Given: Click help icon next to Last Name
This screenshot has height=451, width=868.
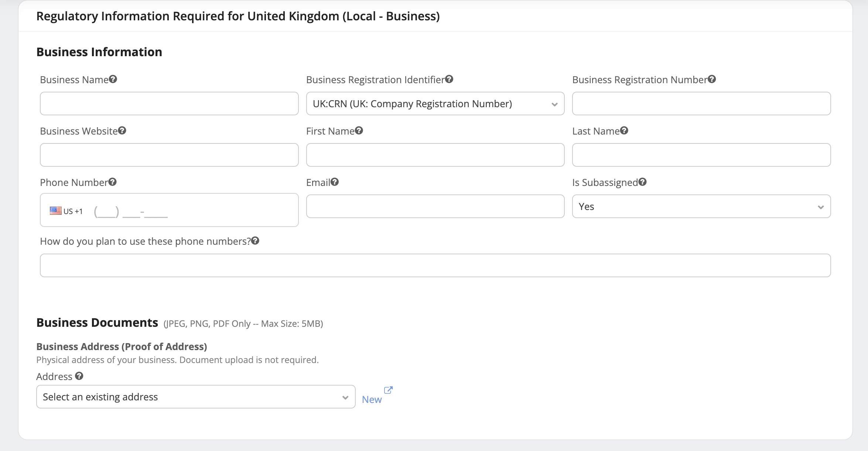Looking at the screenshot, I should (624, 130).
